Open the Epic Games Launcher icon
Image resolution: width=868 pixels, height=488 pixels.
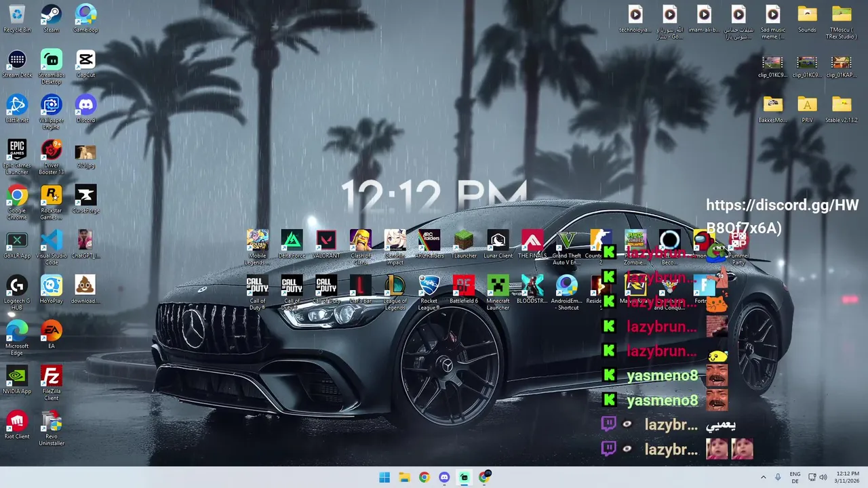[17, 157]
